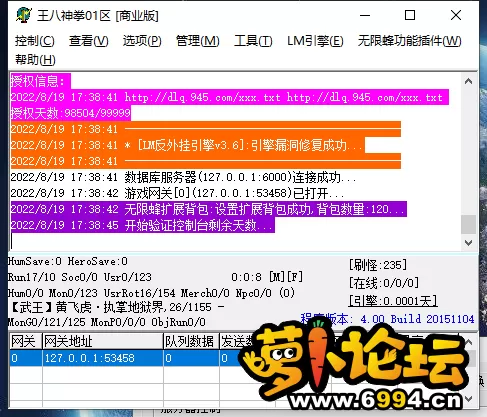487x417 pixels.
Task: Select gateway address 127.0.0.1:53458 cell
Action: click(x=103, y=358)
